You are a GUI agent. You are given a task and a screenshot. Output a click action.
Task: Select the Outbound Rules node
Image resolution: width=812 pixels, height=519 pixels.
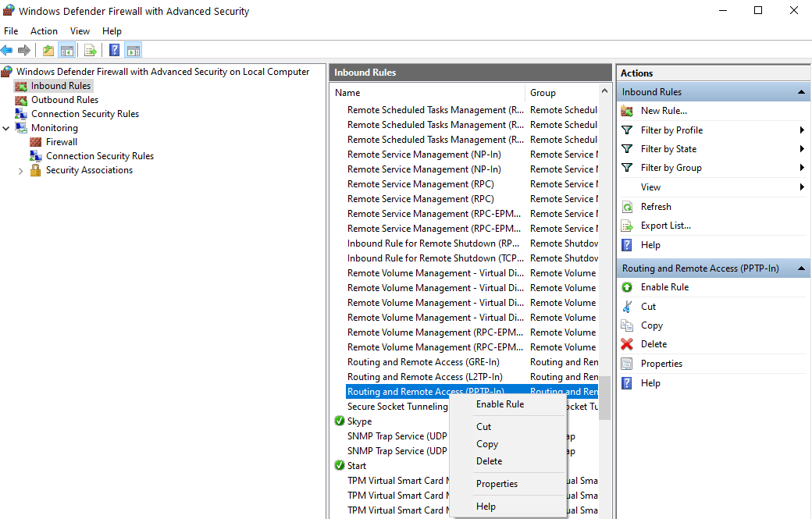click(65, 99)
